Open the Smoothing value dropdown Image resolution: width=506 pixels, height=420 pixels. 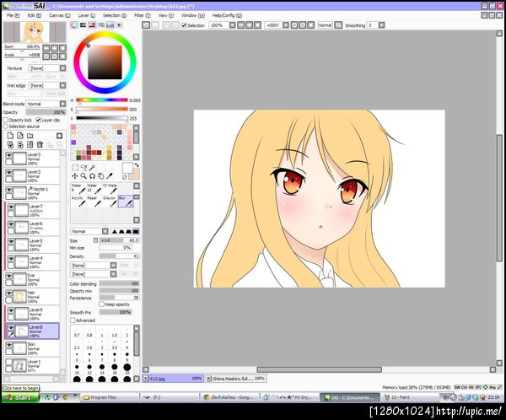click(381, 24)
